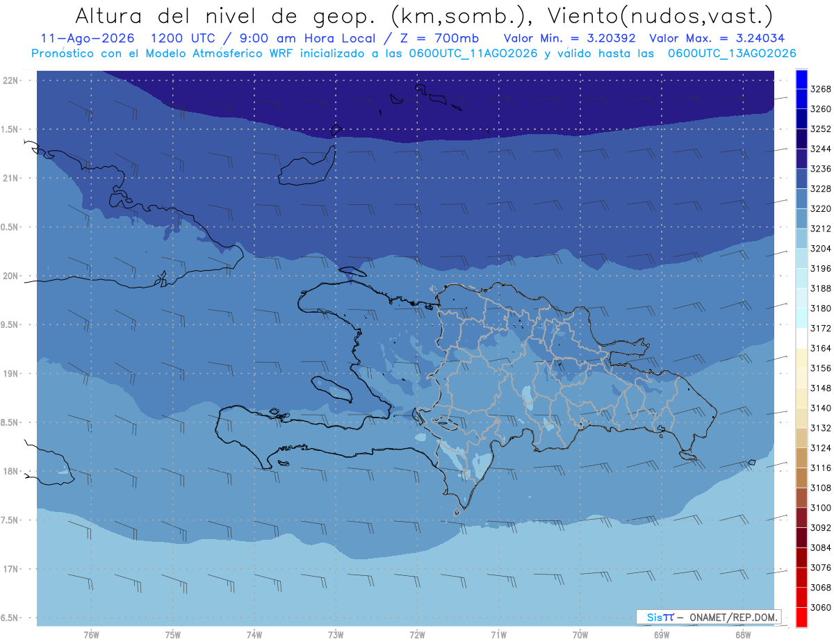834x644 pixels.
Task: Click the bright red swatch below 3060
Action: tap(801, 618)
